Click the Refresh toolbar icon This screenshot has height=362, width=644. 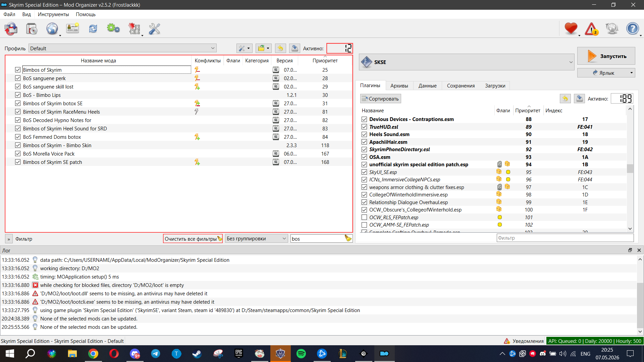pos(93,29)
